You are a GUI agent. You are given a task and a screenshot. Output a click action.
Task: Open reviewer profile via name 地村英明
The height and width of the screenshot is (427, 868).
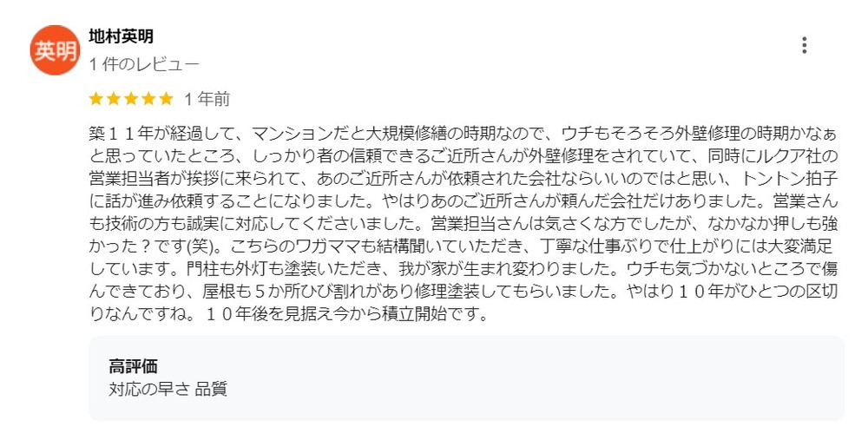point(122,36)
